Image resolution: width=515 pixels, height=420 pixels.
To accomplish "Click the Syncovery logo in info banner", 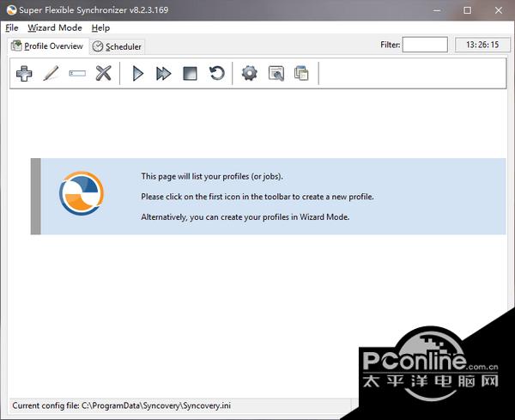I will tap(82, 193).
